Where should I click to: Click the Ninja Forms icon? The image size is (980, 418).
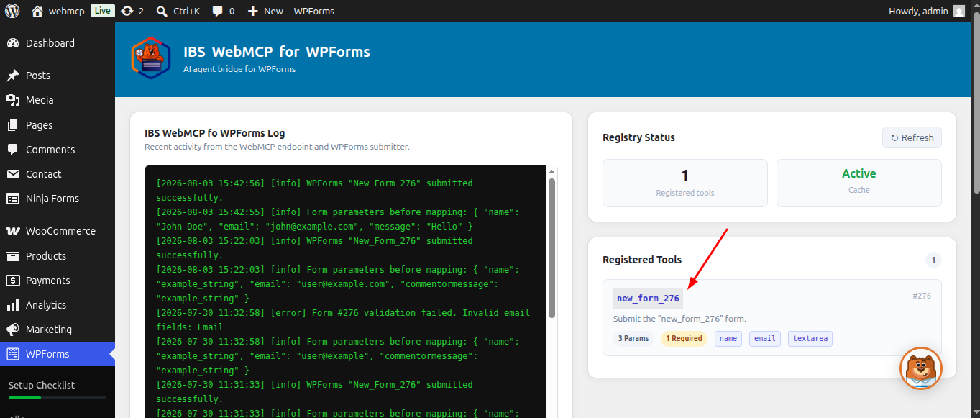point(13,199)
